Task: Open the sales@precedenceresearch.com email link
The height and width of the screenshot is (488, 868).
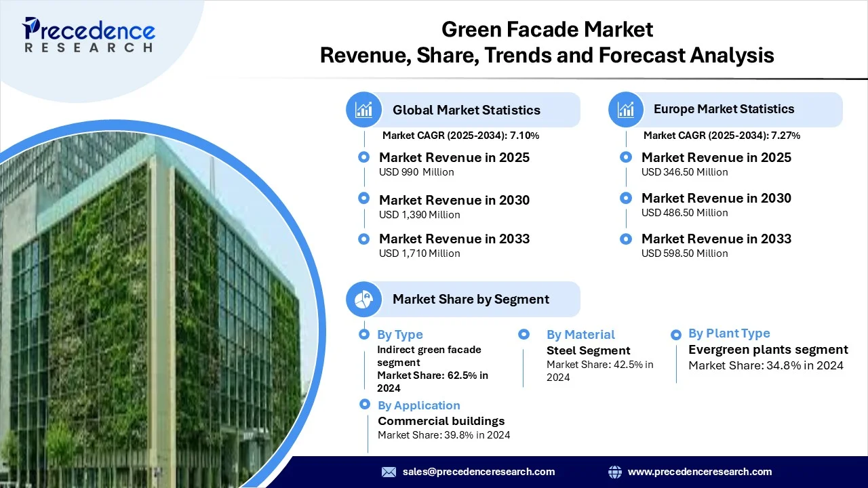Action: click(478, 472)
